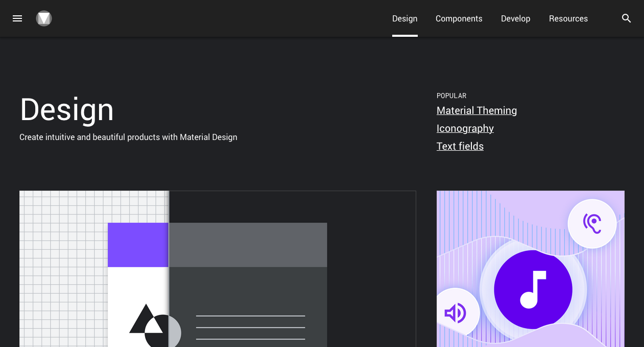Go to the Develop tab

(516, 18)
